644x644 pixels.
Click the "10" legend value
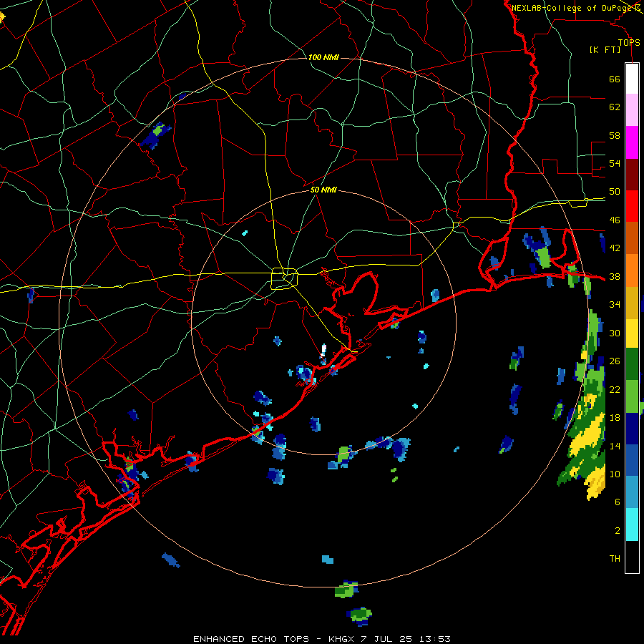(x=615, y=474)
